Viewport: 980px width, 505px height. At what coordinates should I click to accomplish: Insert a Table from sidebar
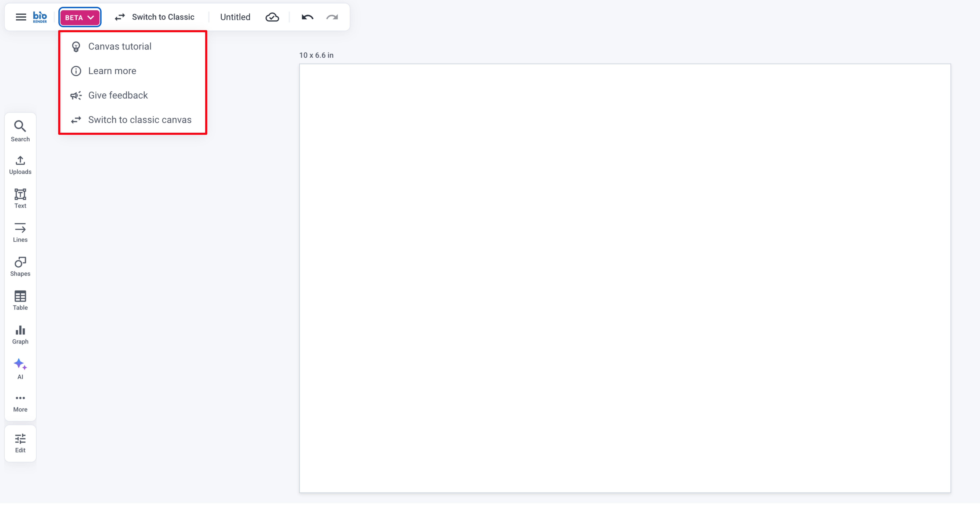tap(20, 300)
